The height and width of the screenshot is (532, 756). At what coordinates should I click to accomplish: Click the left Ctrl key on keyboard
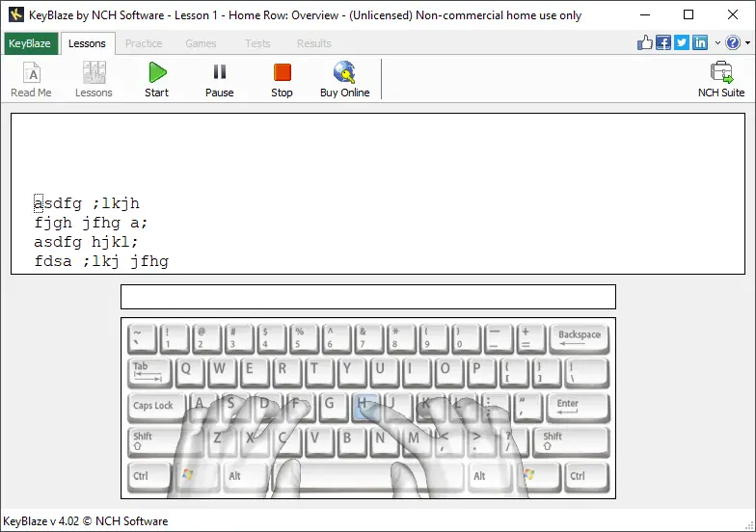(148, 476)
